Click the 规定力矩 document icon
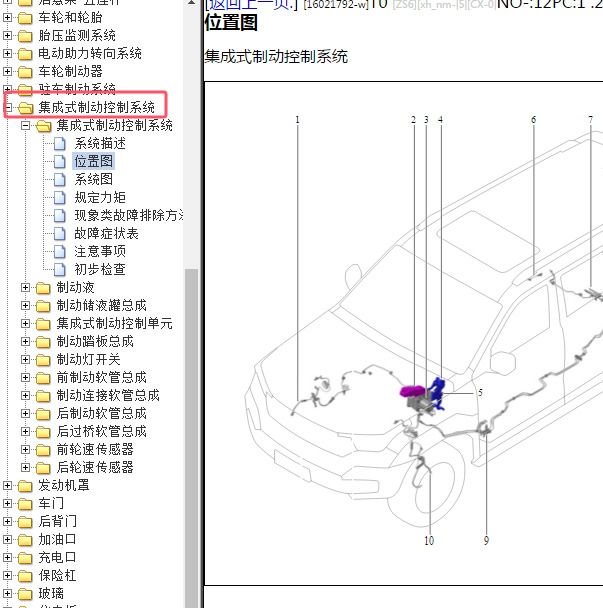Screen dimensions: 603x608 (x=59, y=197)
